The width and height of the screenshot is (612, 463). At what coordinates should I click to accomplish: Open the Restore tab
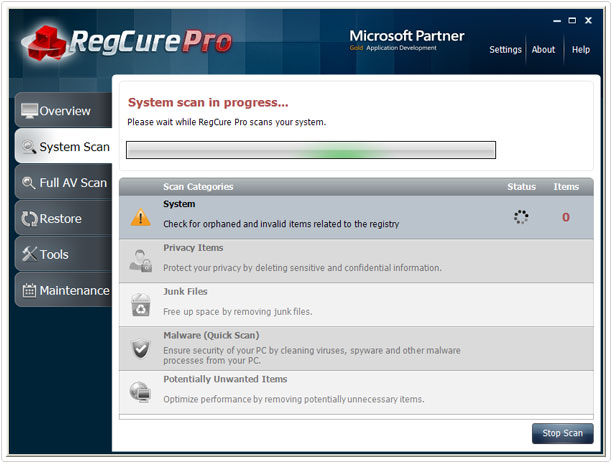(64, 218)
